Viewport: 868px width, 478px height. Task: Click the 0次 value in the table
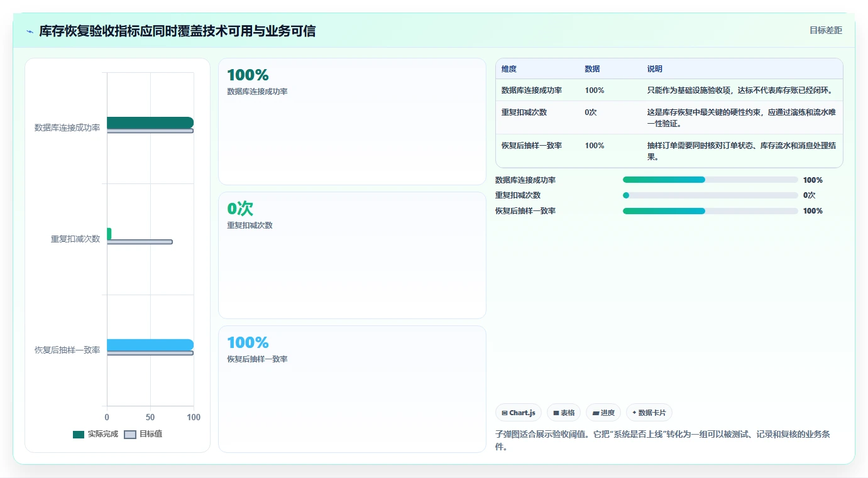[x=591, y=112]
